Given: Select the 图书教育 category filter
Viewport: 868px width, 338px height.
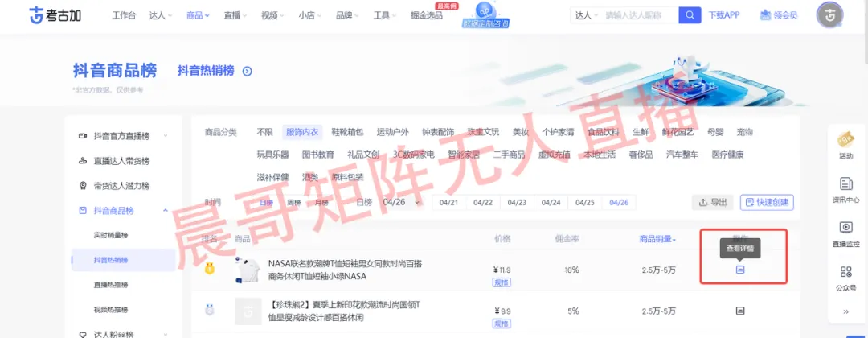Looking at the screenshot, I should coord(317,155).
